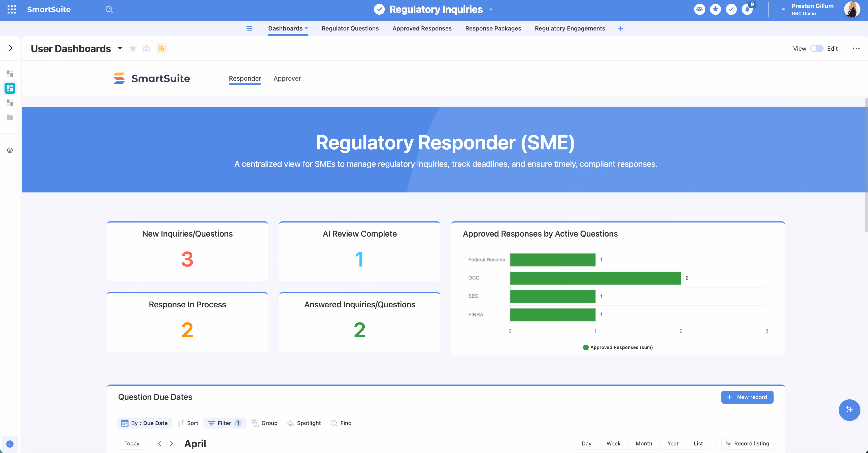Select the Approver dashboard tab
Viewport: 868px width, 453px height.
[x=287, y=78]
